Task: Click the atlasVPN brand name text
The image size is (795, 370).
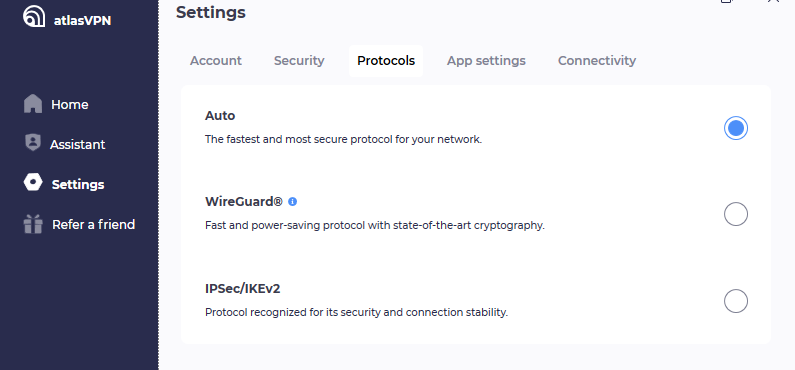Action: (82, 21)
